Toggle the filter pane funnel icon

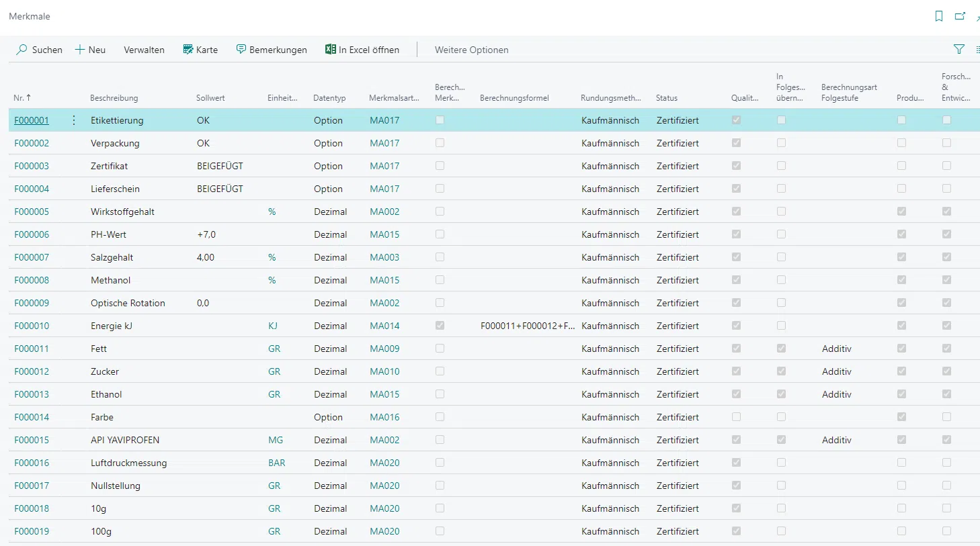(959, 49)
